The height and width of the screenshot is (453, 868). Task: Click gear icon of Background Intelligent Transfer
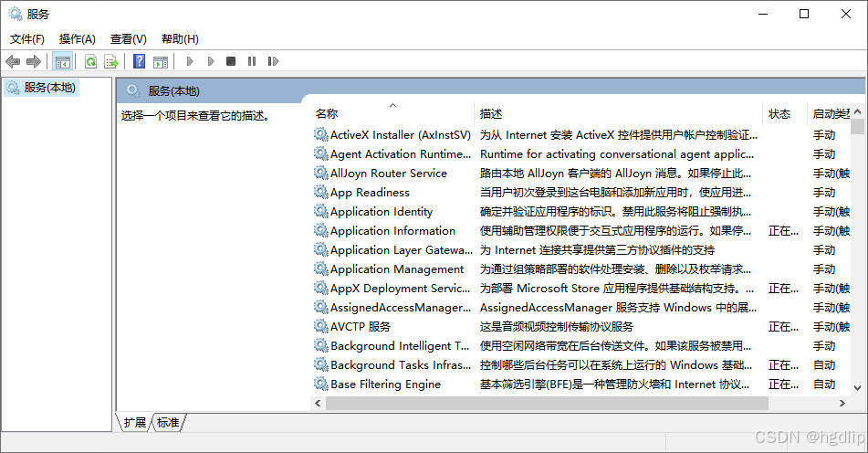(x=321, y=345)
